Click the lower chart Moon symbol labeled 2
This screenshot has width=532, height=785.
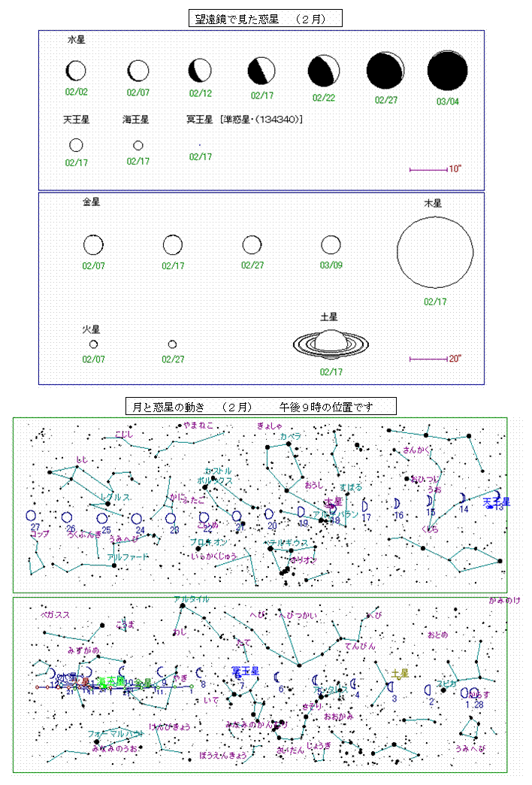pyautogui.click(x=428, y=690)
